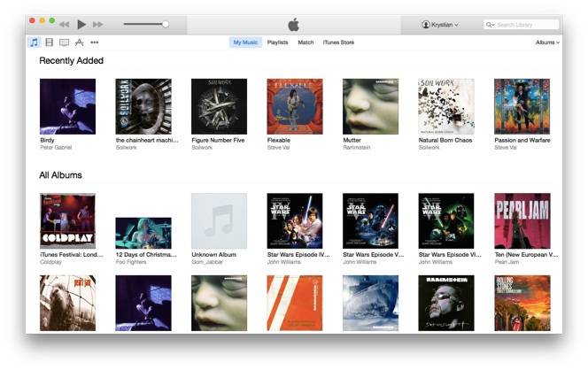Select the Natural Born Chaos album cover
This screenshot has height=370, width=588.
pyautogui.click(x=446, y=106)
